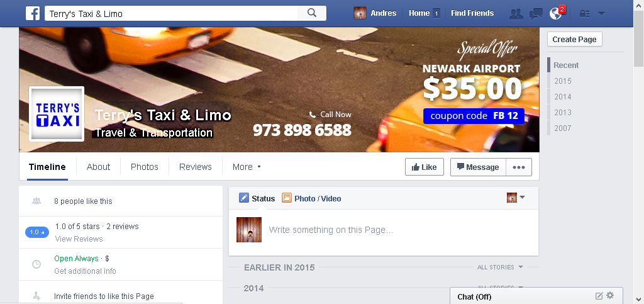644x304 pixels.
Task: Click the Create Page button
Action: pyautogui.click(x=575, y=40)
